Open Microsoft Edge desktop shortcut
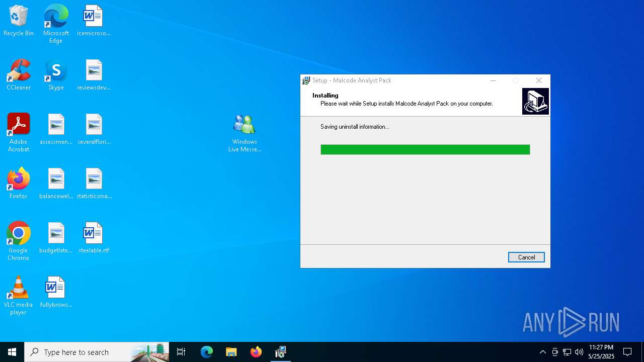 pyautogui.click(x=56, y=24)
